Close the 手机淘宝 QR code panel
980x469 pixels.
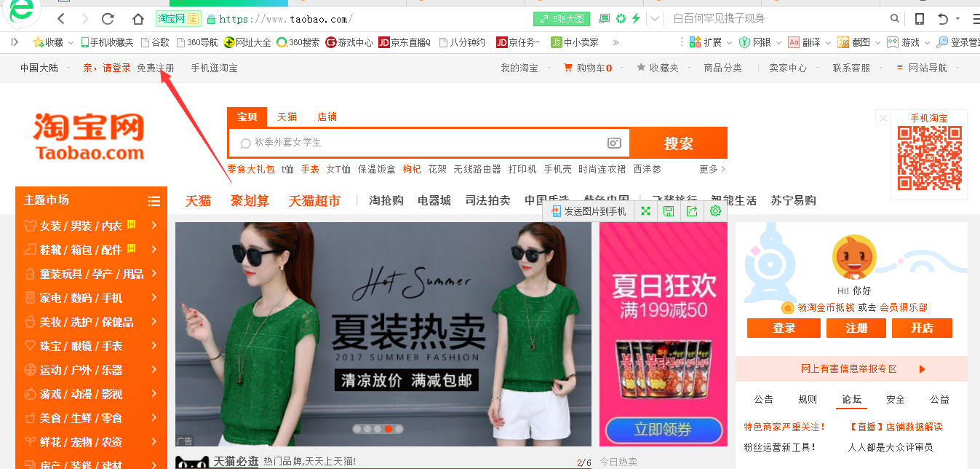click(883, 118)
